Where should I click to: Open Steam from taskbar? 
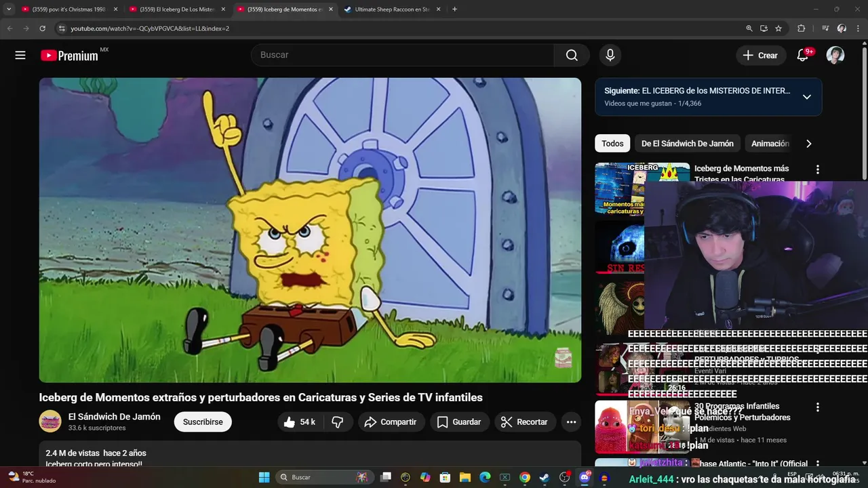pyautogui.click(x=544, y=477)
